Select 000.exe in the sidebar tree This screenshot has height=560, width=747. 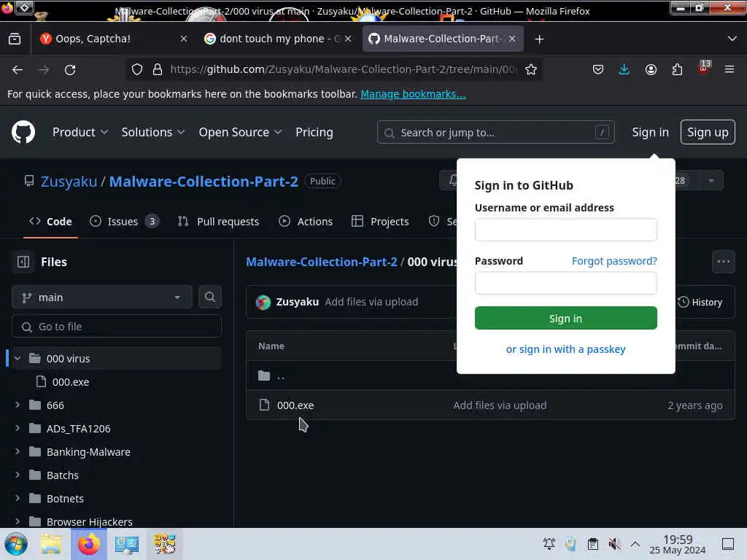[x=71, y=382]
